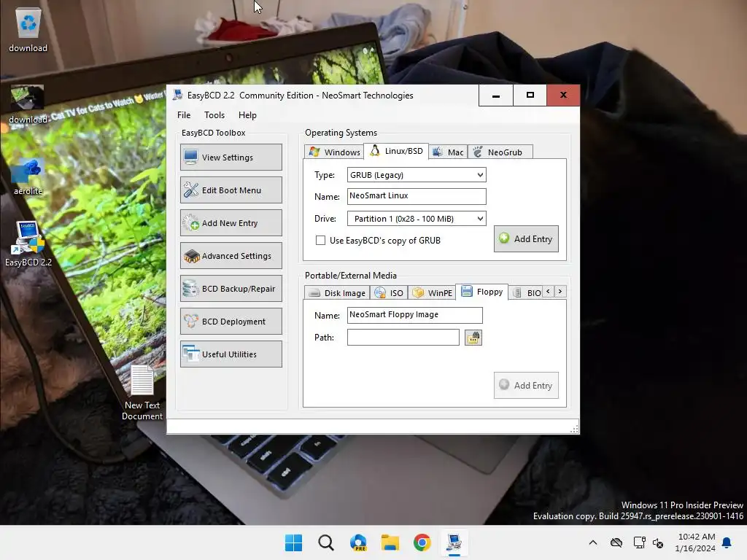Browse for floppy image path icon
The width and height of the screenshot is (747, 560).
(x=473, y=337)
